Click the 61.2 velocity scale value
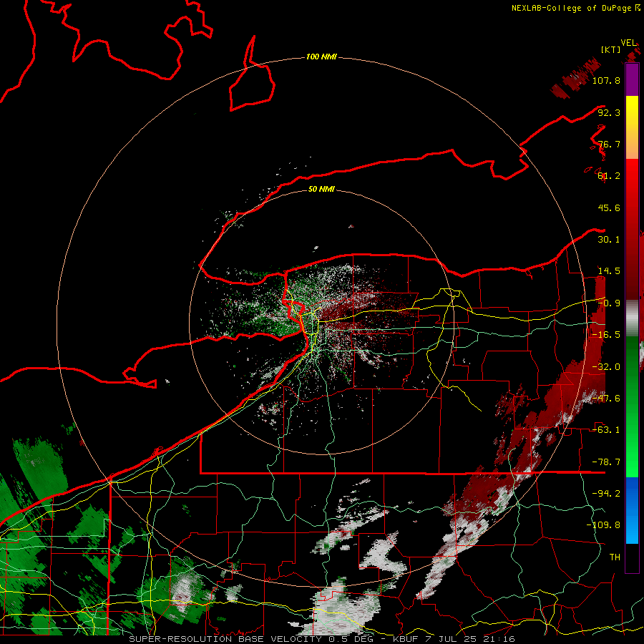 coord(609,176)
